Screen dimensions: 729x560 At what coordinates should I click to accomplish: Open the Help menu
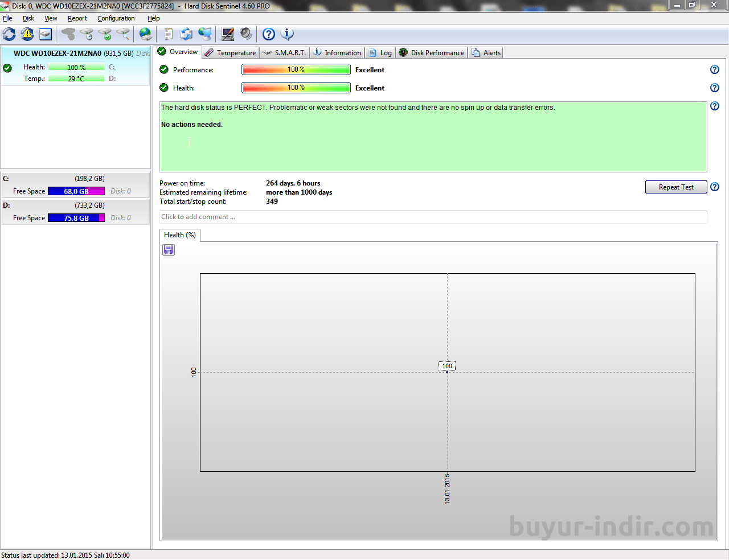154,18
